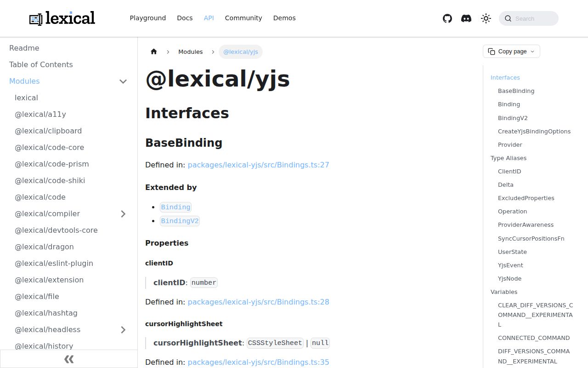Select @lexical/devtools-core in sidebar

tap(56, 230)
